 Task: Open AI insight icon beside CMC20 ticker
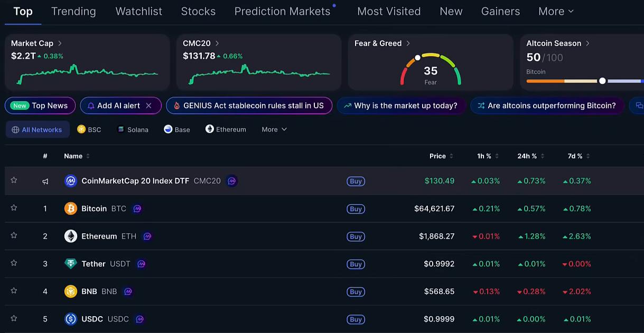[x=231, y=181]
